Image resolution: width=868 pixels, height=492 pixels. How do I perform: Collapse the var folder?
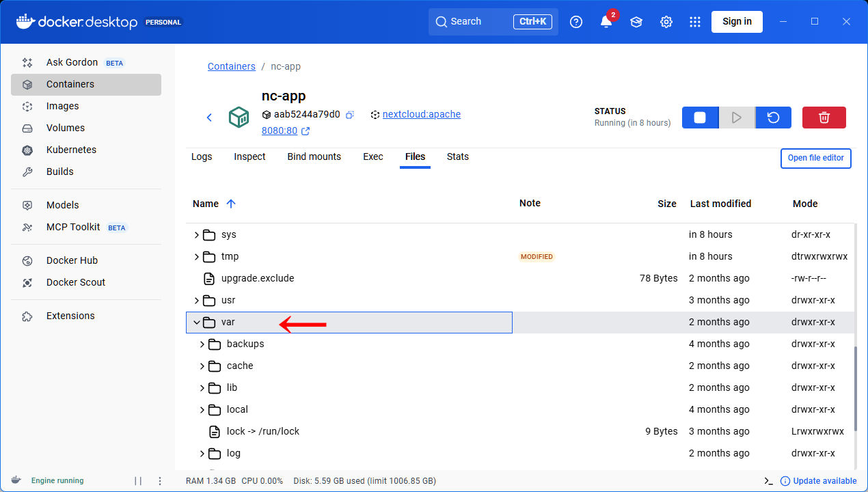click(197, 323)
